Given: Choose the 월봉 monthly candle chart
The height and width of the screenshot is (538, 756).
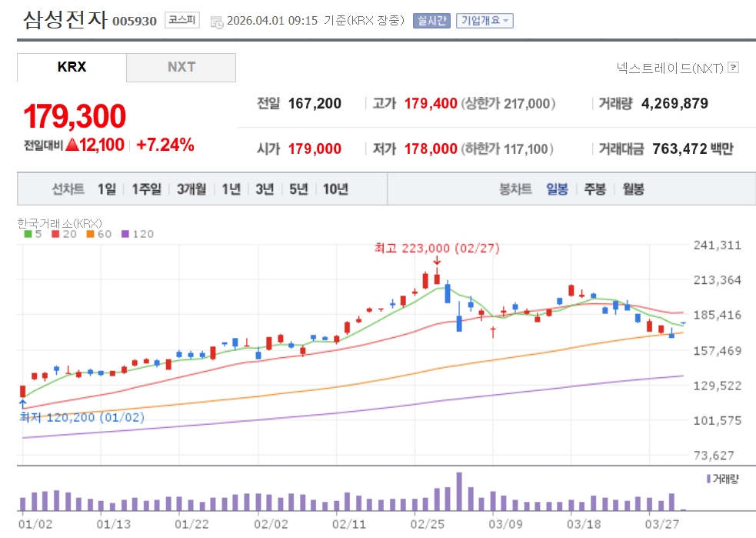Looking at the screenshot, I should pos(633,189).
